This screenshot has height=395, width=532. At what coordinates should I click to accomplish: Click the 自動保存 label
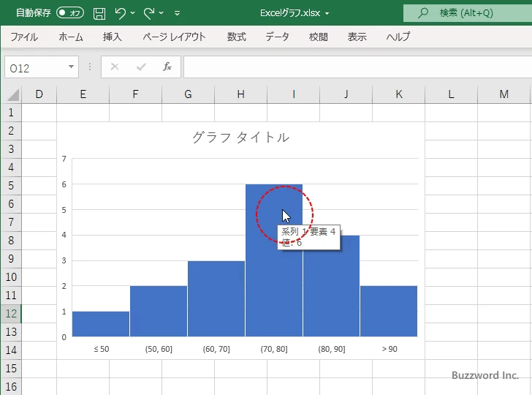coord(34,13)
